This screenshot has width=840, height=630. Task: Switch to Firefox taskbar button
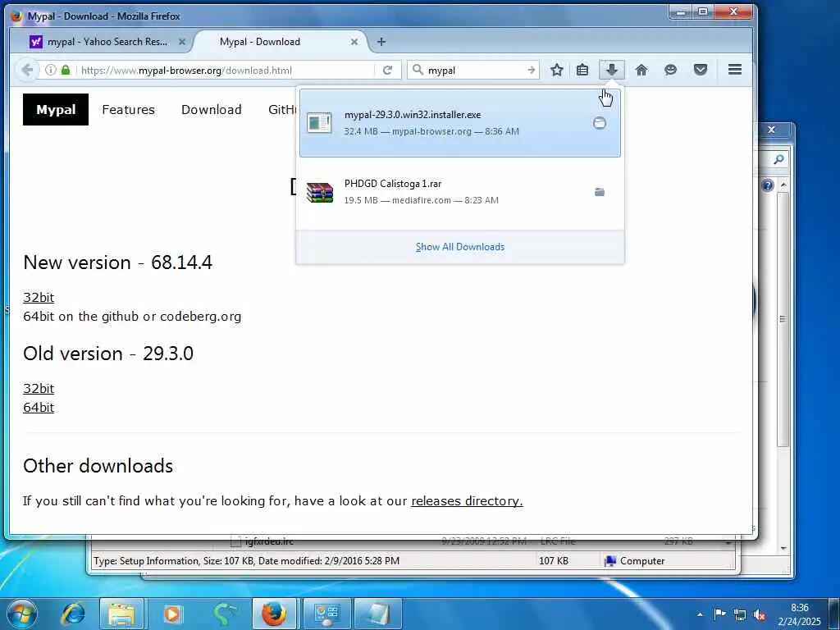pos(274,614)
